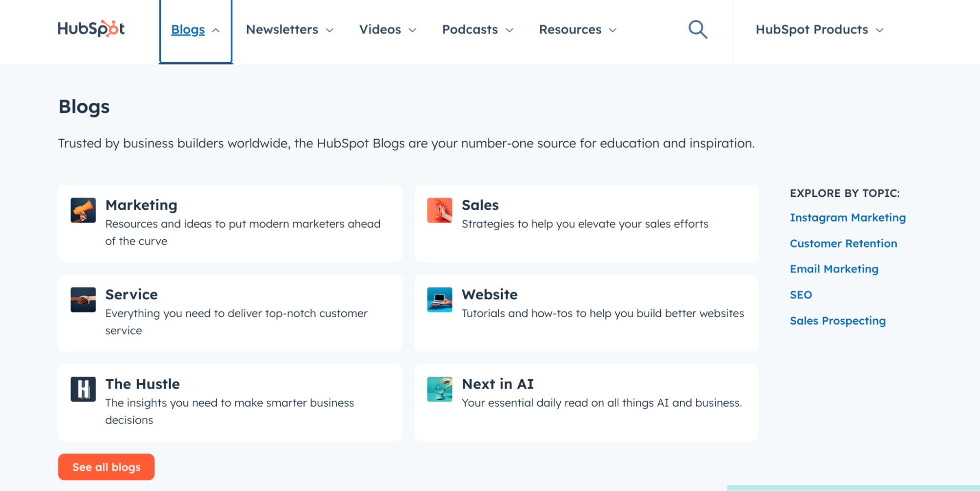Screen dimensions: 980x491
Task: Click the Sales telephone icon
Action: click(x=439, y=210)
